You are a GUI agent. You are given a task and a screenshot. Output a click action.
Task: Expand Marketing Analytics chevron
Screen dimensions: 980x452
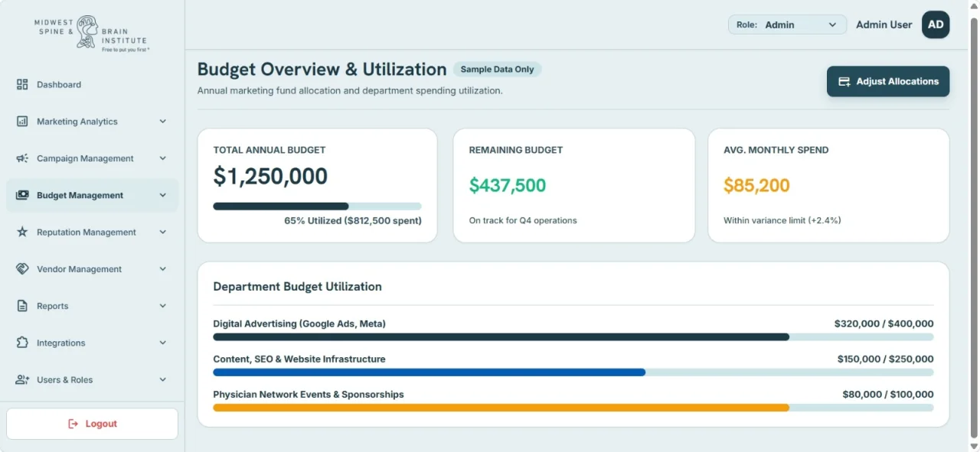tap(162, 122)
